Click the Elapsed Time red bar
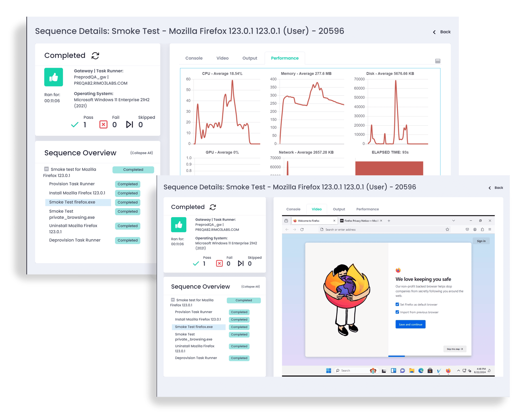The image size is (528, 420). click(389, 168)
